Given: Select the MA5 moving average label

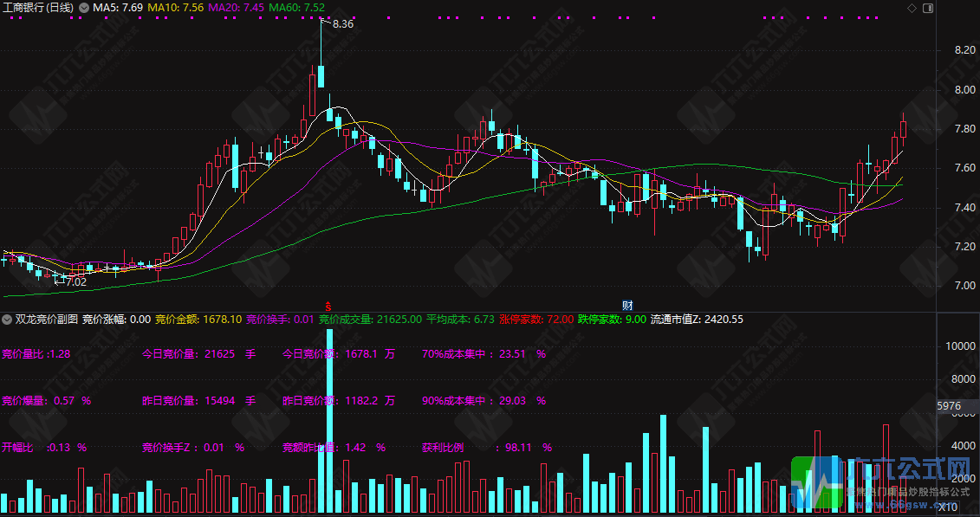Looking at the screenshot, I should (118, 8).
